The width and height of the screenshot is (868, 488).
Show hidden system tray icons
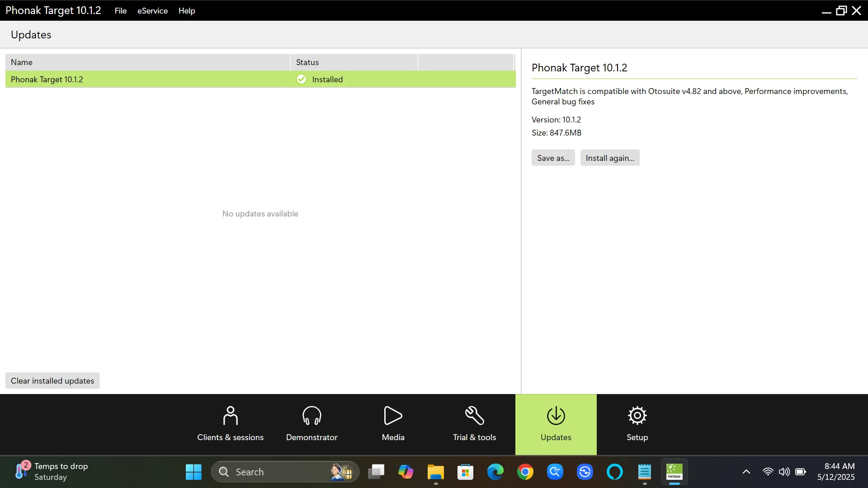(746, 472)
